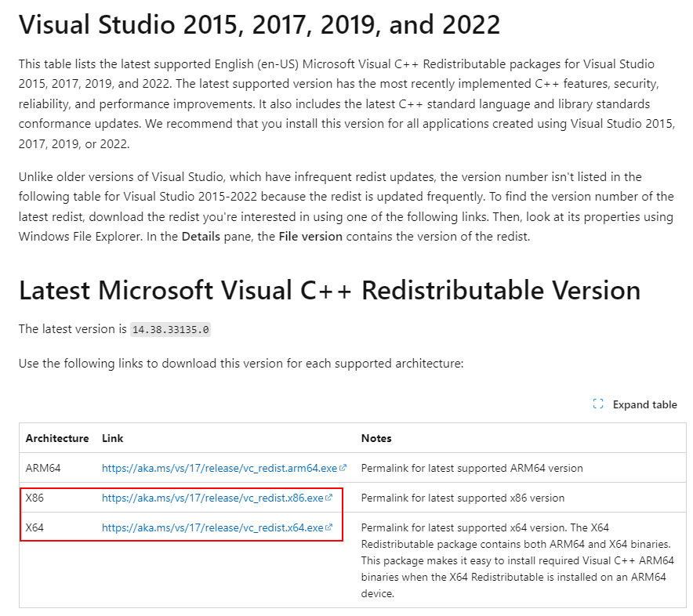Click the 'The latest version is' text
The image size is (693, 616).
click(x=72, y=329)
